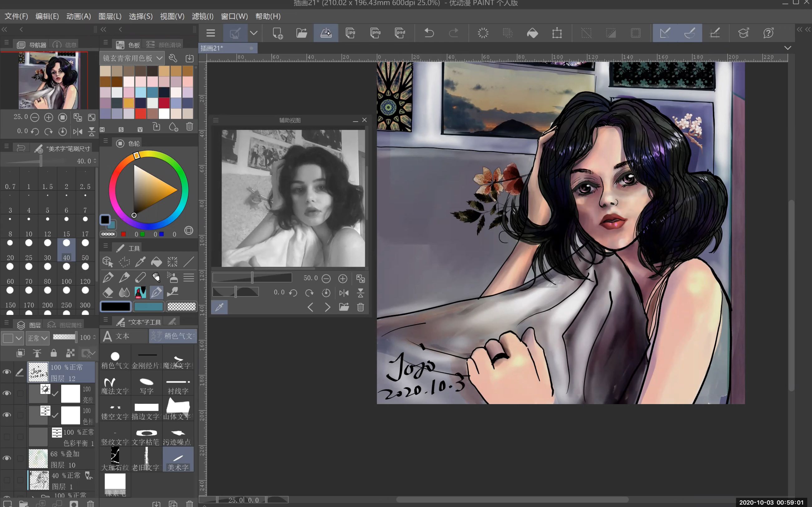
Task: Delete image in sub view trash icon
Action: (x=361, y=307)
